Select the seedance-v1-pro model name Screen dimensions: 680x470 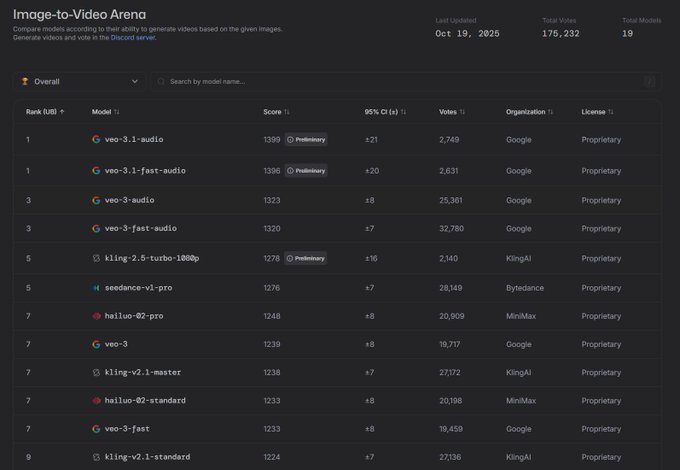(x=139, y=287)
